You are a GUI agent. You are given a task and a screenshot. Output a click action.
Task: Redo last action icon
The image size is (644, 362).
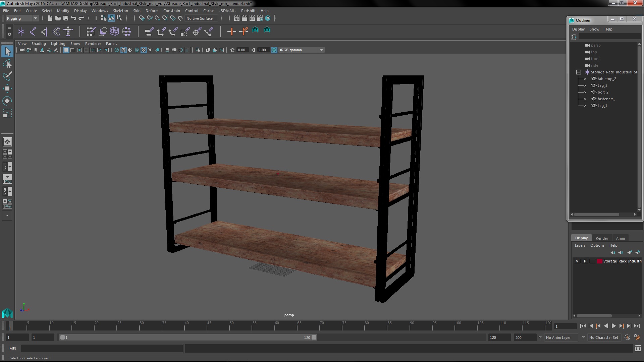pos(81,18)
